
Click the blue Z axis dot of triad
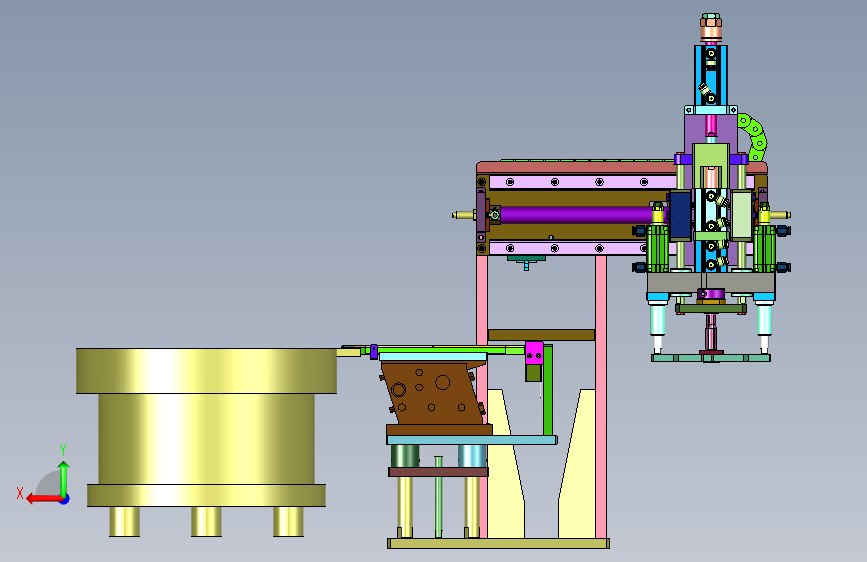(x=65, y=499)
